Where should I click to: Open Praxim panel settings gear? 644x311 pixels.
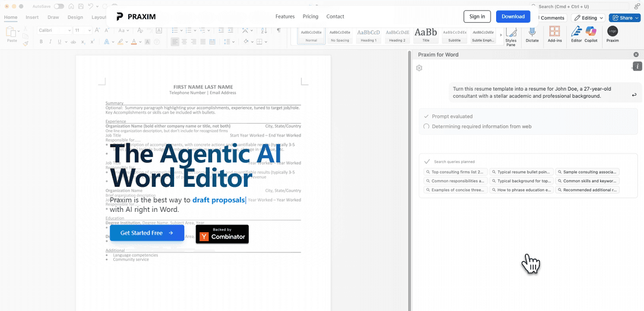pos(419,68)
